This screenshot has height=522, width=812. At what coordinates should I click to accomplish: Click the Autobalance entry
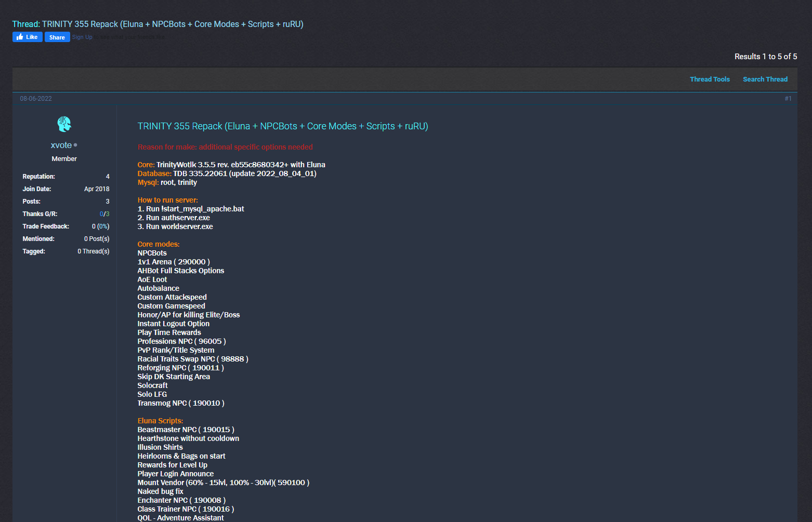(158, 288)
